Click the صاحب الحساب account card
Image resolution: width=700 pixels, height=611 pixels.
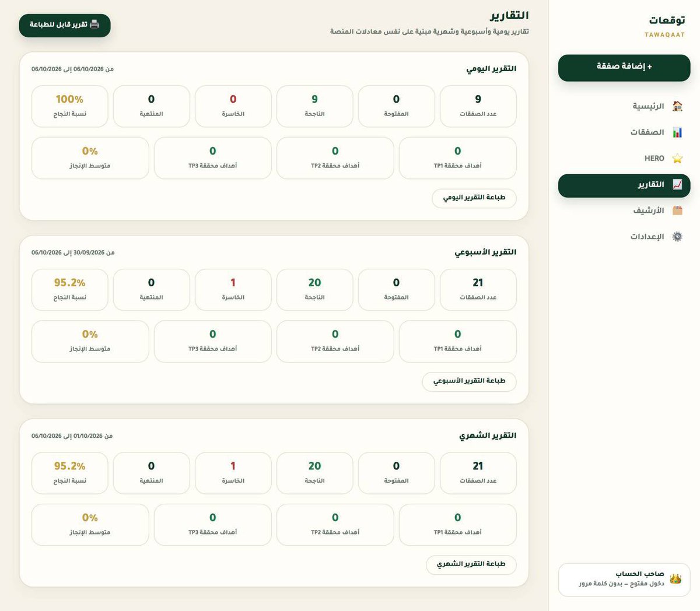pyautogui.click(x=624, y=580)
